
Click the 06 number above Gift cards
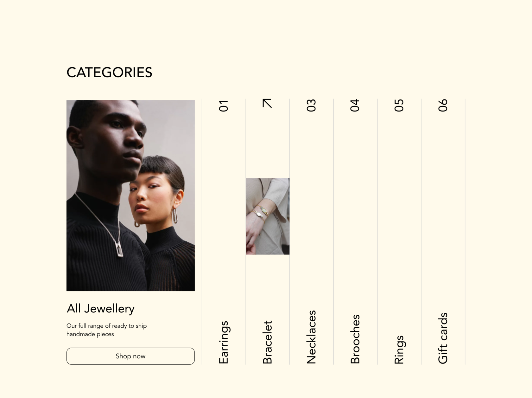coord(443,106)
